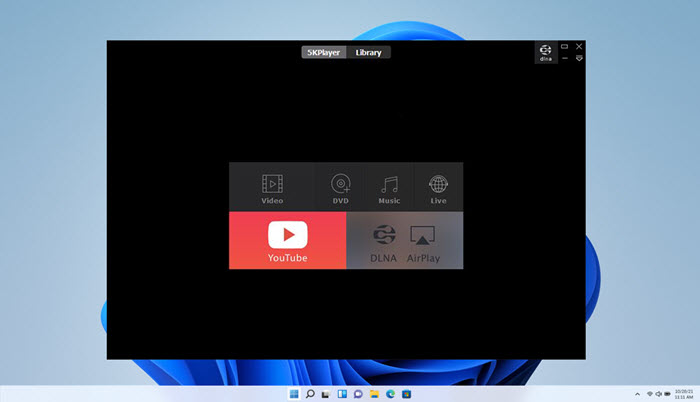700x402 pixels.
Task: Click the volume speaker tray icon
Action: [658, 394]
